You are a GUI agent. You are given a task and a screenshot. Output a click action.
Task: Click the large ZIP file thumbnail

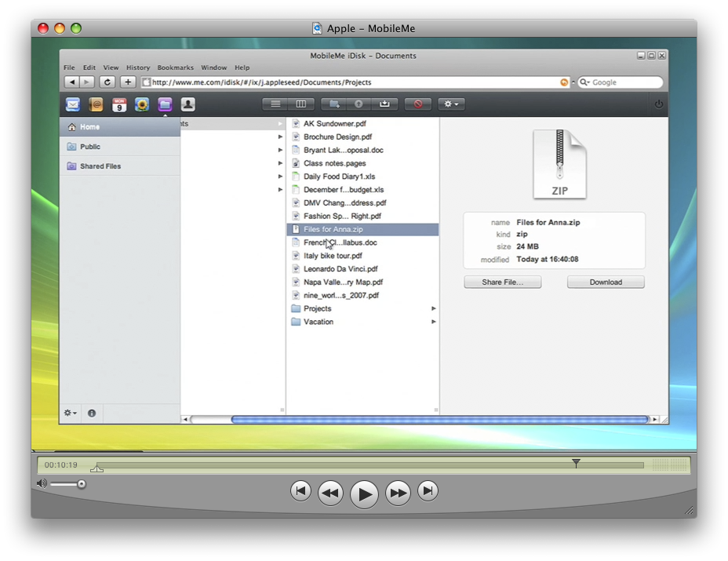pos(559,164)
